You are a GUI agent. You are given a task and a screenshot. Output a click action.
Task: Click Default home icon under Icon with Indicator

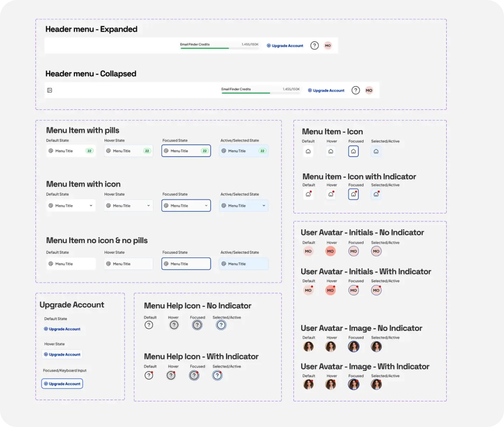pyautogui.click(x=308, y=194)
